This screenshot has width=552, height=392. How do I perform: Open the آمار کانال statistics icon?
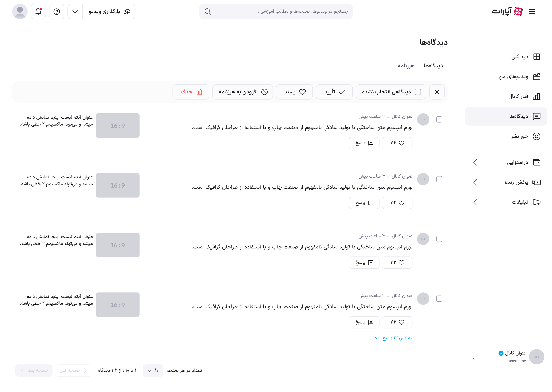point(537,96)
